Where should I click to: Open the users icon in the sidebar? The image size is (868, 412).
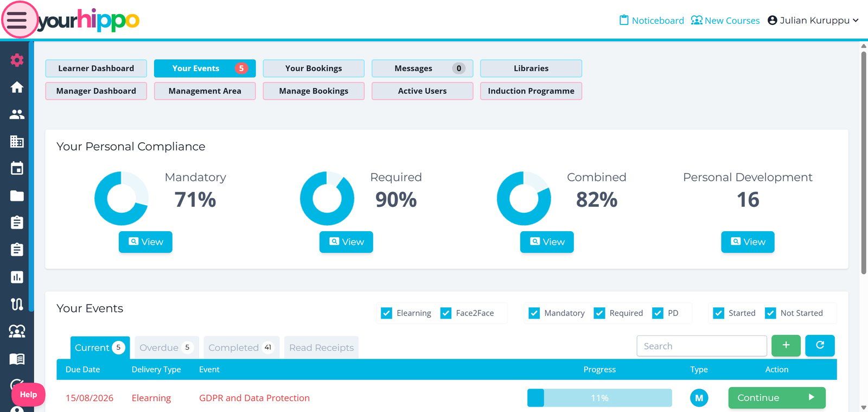coord(17,115)
